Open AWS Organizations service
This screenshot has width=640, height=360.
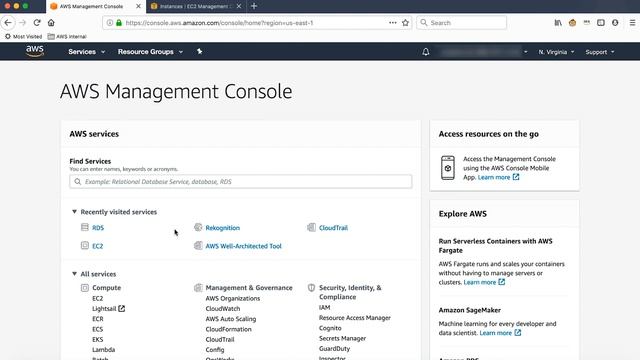tap(233, 298)
